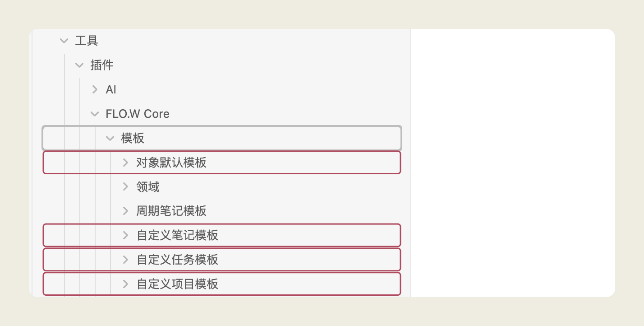
Task: Expand the 自定义任务模板 chevron
Action: click(x=125, y=260)
